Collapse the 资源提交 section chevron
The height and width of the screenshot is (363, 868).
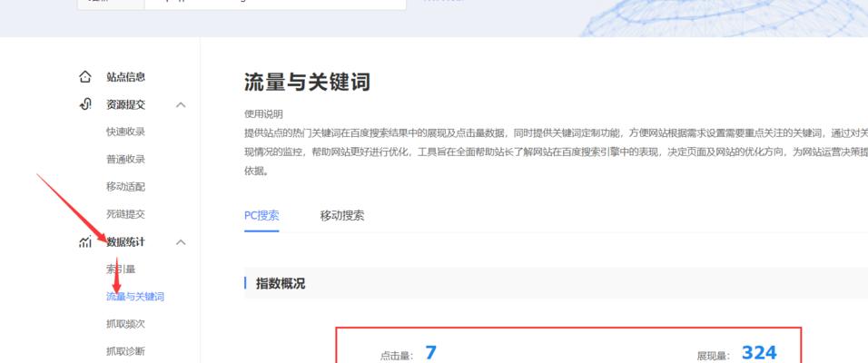pos(181,104)
